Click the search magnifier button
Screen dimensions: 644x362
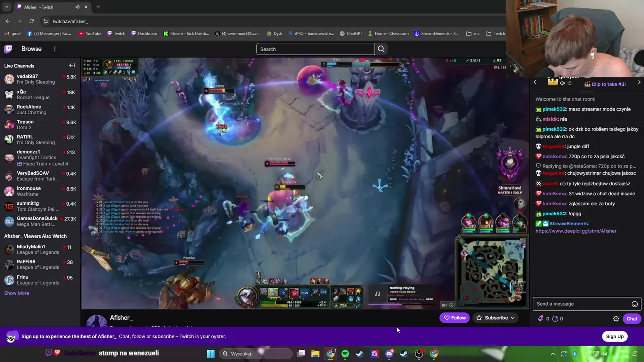point(381,49)
